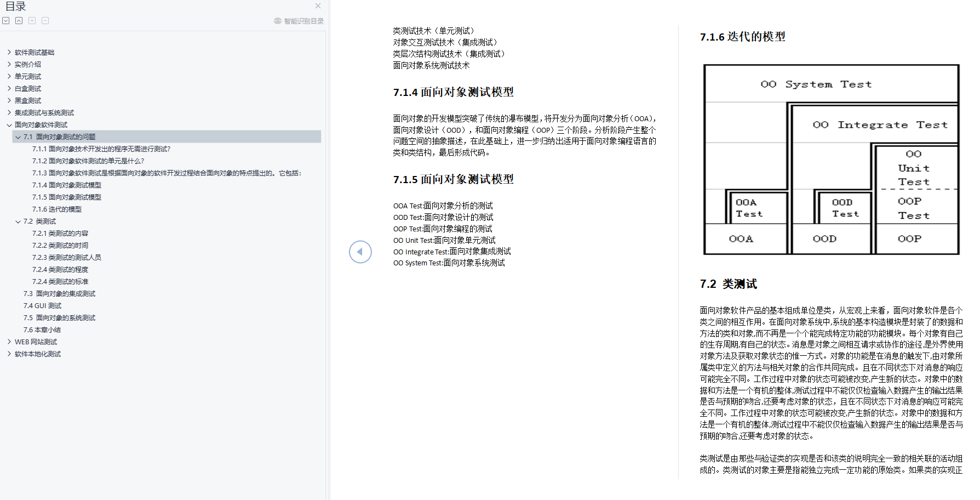Collapse the 面向对象软件测试 section

tap(9, 124)
